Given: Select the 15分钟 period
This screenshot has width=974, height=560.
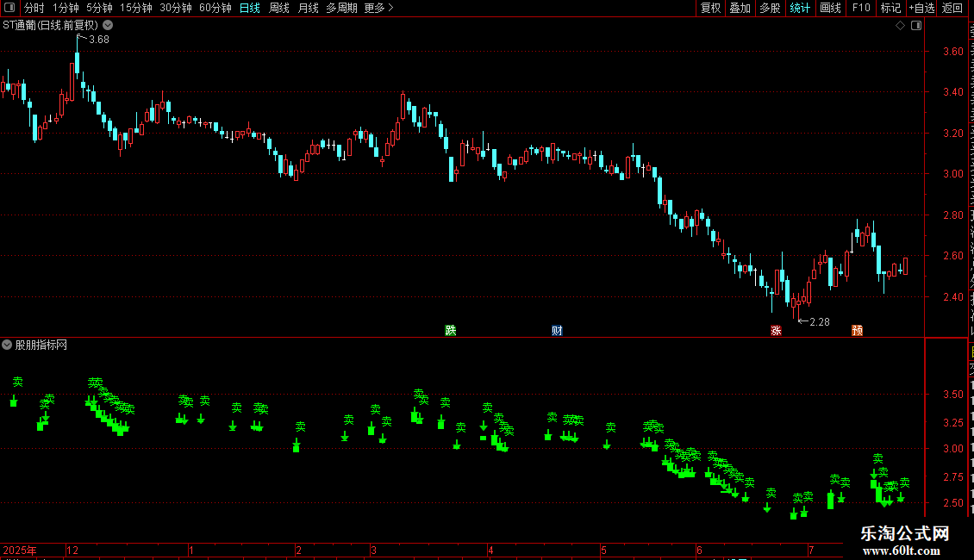Looking at the screenshot, I should click(135, 8).
